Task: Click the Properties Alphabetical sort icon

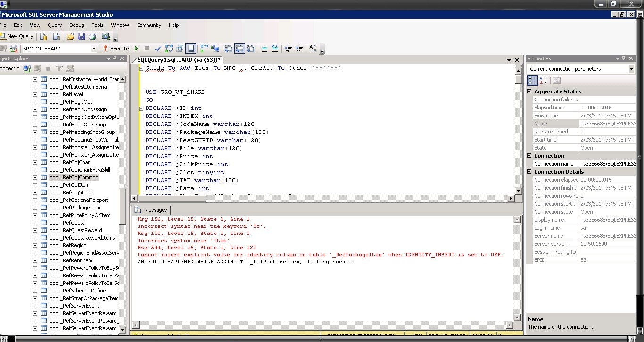Action: click(543, 81)
